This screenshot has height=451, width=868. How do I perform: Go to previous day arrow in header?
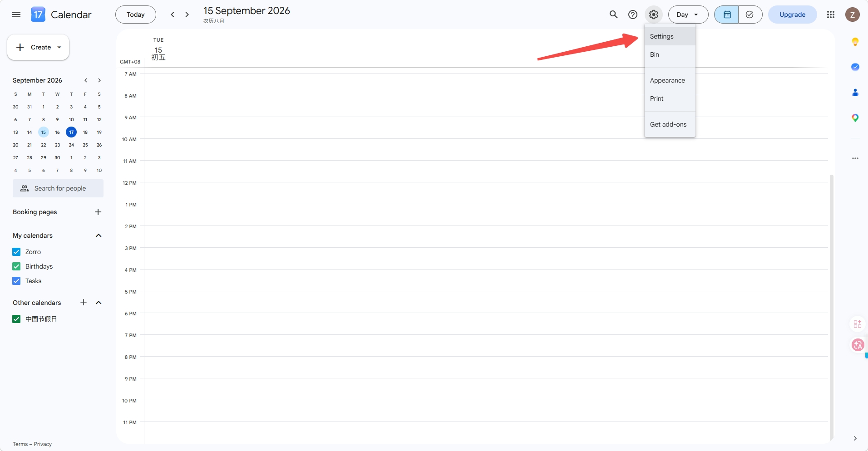click(173, 15)
